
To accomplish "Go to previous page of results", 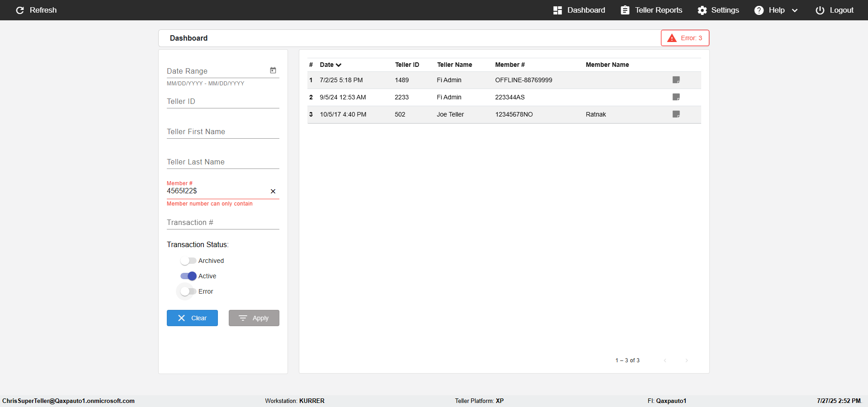I will tap(665, 360).
